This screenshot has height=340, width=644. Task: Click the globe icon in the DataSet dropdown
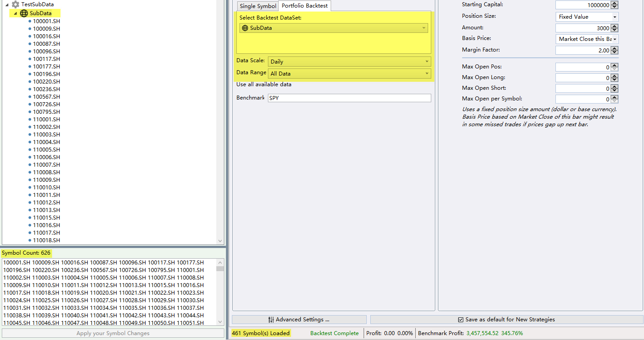tap(245, 28)
